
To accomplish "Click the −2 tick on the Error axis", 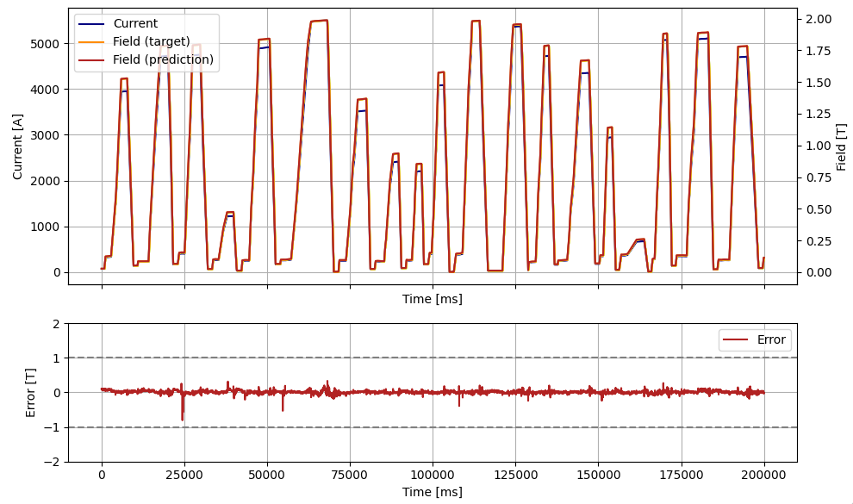I will pos(54,462).
